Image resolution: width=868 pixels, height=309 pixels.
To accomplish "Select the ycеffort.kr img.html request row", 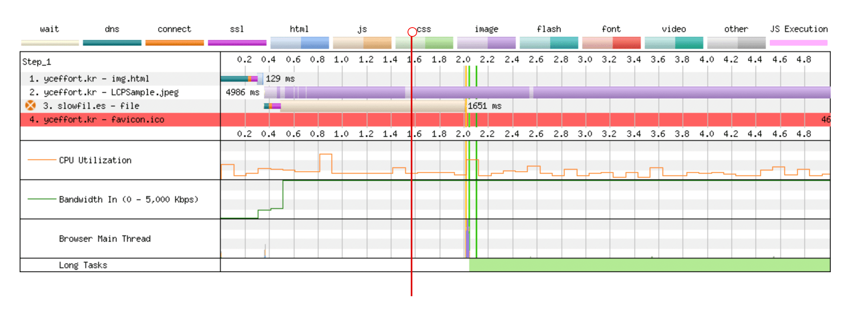I will (x=89, y=79).
